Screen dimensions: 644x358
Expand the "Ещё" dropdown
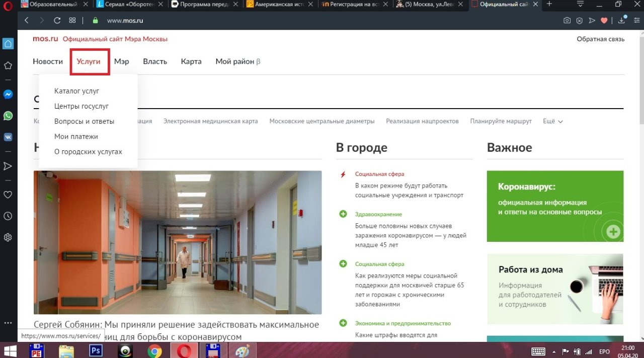(x=552, y=121)
